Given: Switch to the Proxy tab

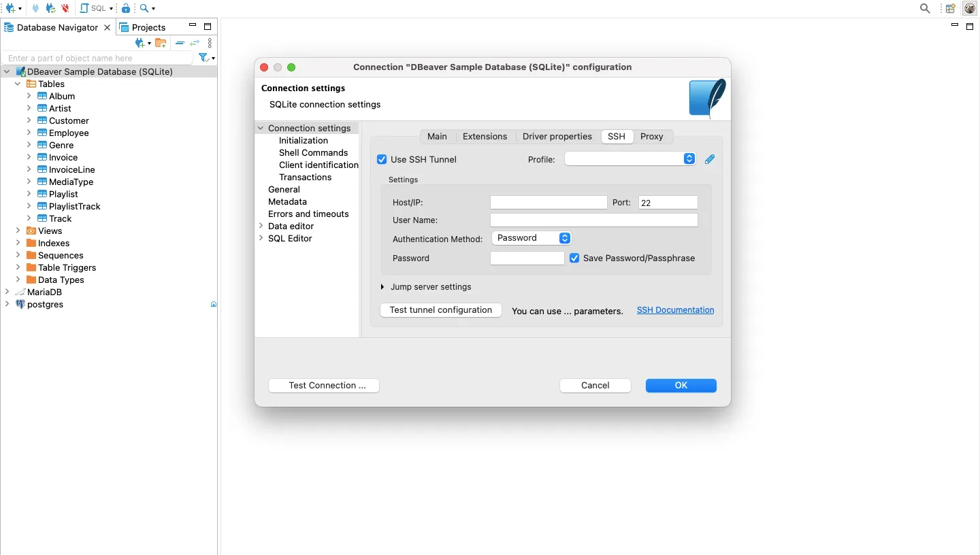Looking at the screenshot, I should pyautogui.click(x=651, y=137).
